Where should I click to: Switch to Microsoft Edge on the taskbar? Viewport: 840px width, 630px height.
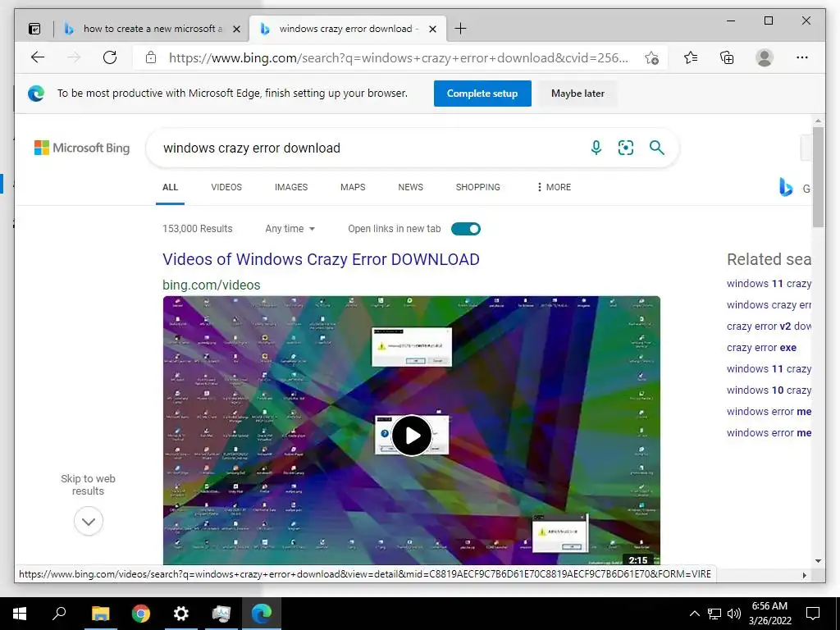tap(262, 614)
